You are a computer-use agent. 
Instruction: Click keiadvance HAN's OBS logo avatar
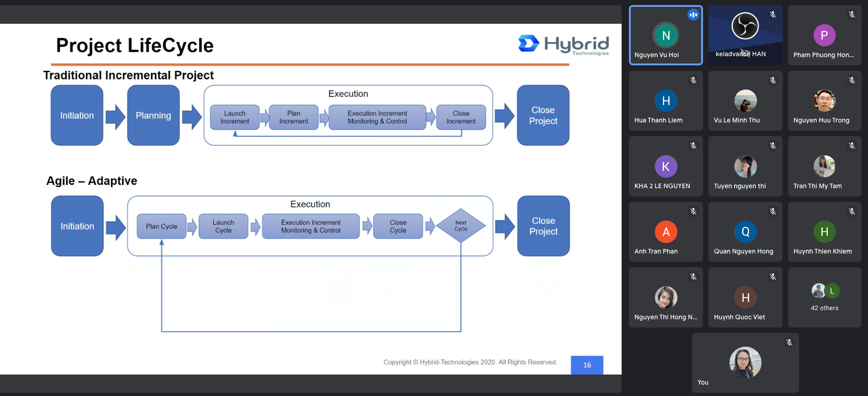(745, 26)
